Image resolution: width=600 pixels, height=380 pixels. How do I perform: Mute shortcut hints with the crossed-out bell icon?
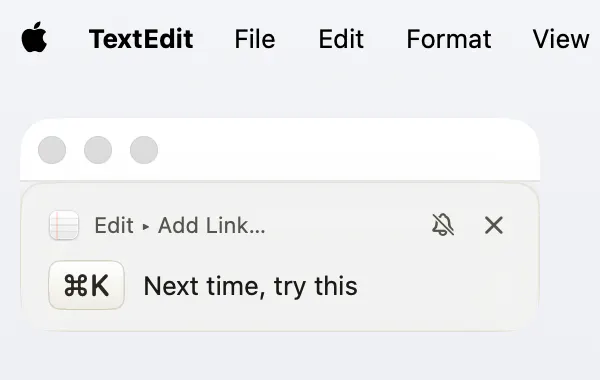(443, 225)
